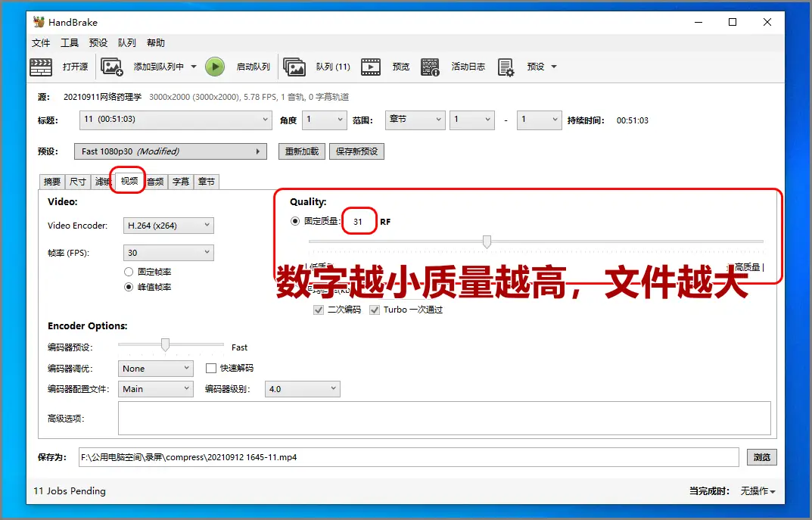The width and height of the screenshot is (812, 520).
Task: Switch to the 滤镜 tab
Action: click(101, 181)
